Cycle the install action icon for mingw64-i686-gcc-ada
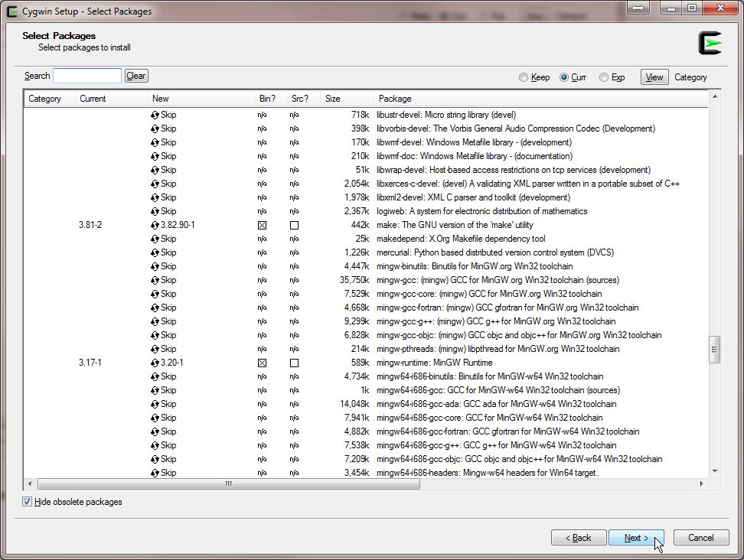 pyautogui.click(x=155, y=404)
